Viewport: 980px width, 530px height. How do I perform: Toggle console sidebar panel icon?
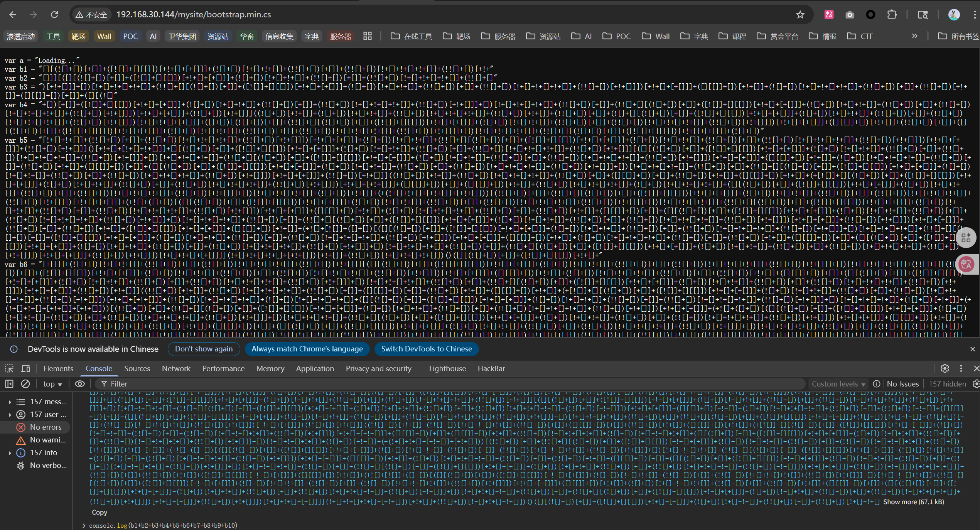[x=9, y=384]
